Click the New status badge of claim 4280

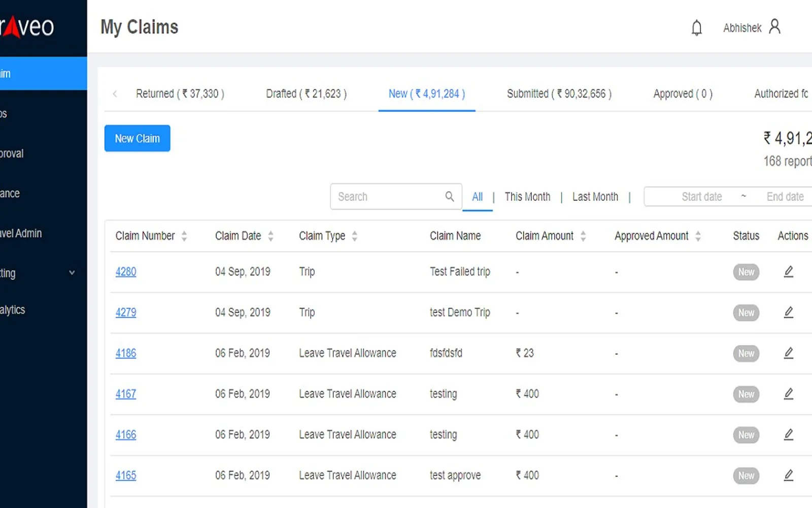(x=746, y=272)
